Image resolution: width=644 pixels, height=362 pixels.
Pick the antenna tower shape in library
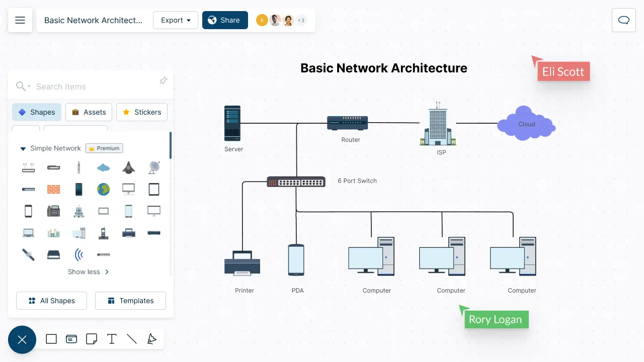tap(78, 167)
